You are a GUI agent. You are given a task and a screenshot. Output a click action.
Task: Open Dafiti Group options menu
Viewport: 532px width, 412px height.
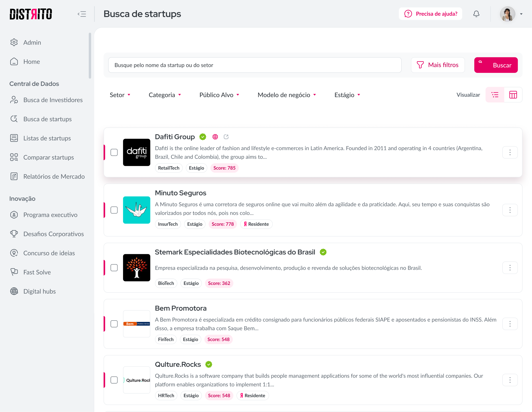point(510,152)
